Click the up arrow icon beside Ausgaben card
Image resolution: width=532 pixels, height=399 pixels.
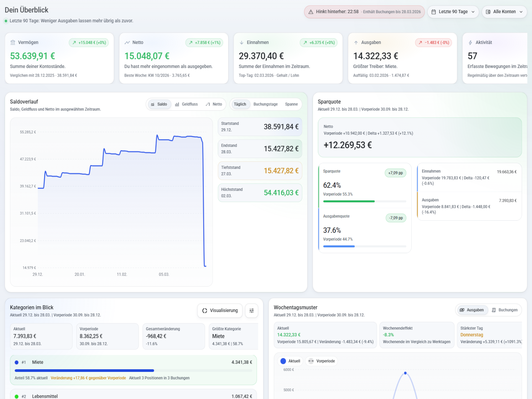[x=356, y=43]
